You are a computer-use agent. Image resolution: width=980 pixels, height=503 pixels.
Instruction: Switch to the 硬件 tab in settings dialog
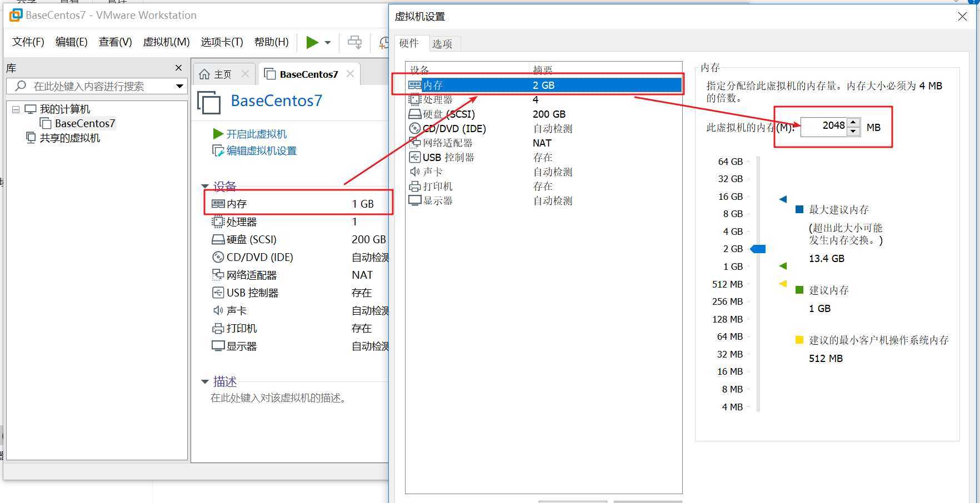pos(409,43)
